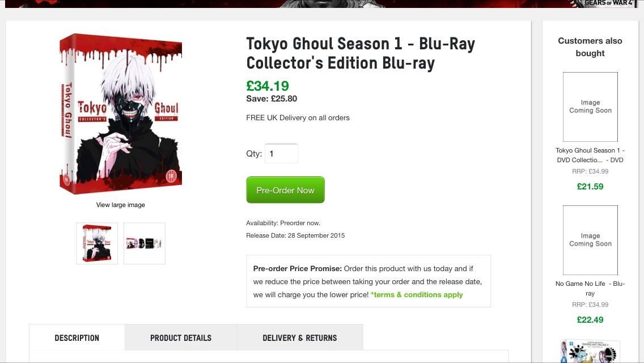644x363 pixels.
Task: Open the terms & conditions apply link
Action: point(417,295)
